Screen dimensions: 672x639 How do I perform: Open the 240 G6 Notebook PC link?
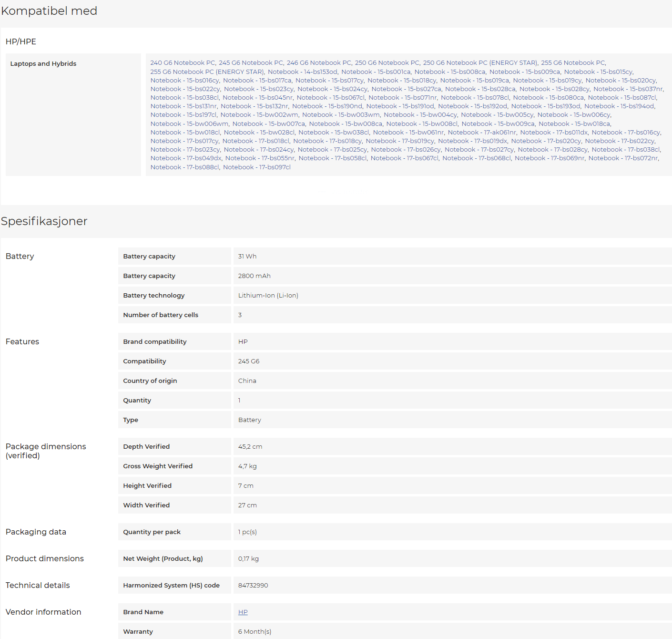183,63
